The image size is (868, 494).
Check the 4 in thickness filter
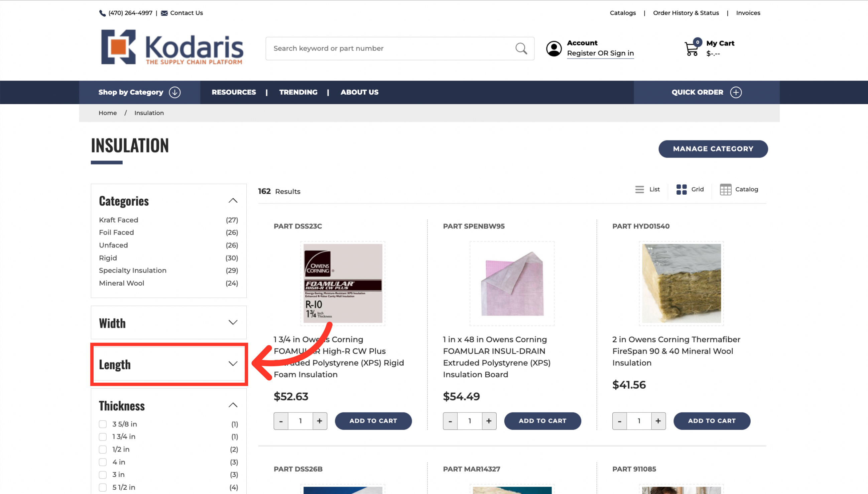(x=103, y=462)
